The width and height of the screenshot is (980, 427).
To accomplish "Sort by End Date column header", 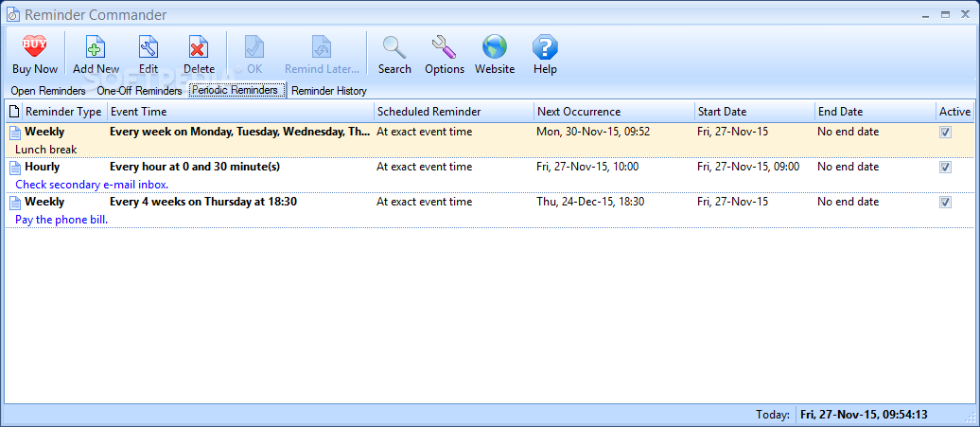I will (875, 112).
